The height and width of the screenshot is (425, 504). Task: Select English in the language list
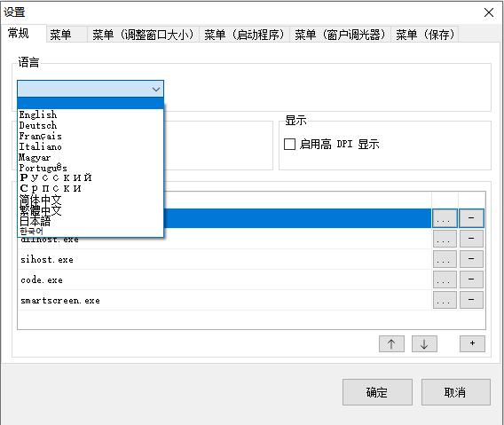[91, 114]
